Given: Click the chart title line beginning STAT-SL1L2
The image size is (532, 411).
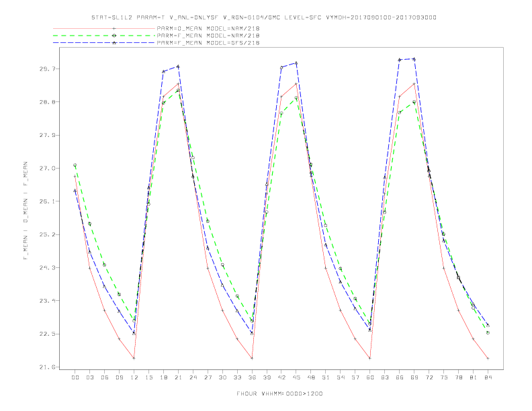Looking at the screenshot, I should 263,17.
